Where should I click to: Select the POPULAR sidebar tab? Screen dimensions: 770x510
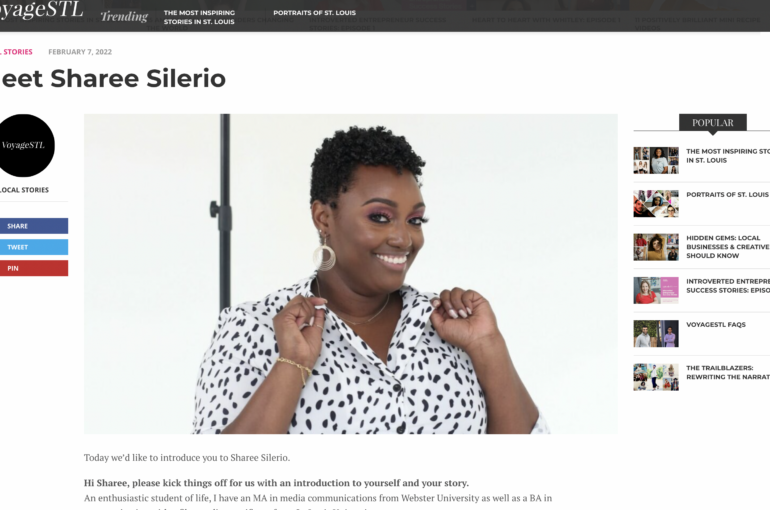(713, 123)
